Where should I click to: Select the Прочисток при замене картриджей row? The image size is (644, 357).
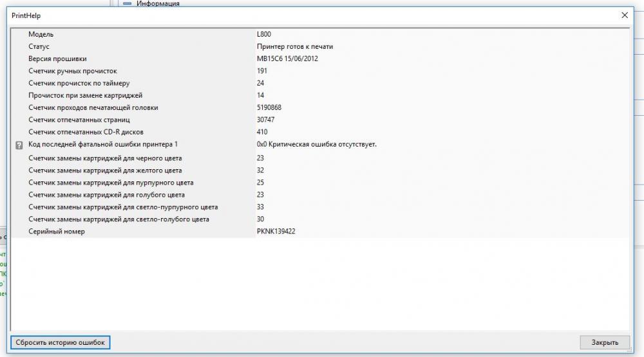320,95
